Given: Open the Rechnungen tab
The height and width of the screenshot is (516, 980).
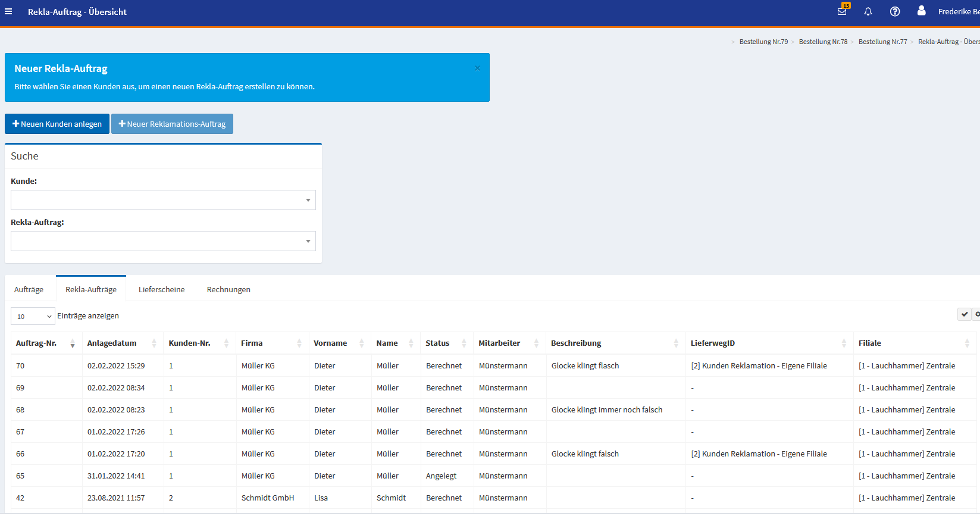Looking at the screenshot, I should click(x=228, y=290).
